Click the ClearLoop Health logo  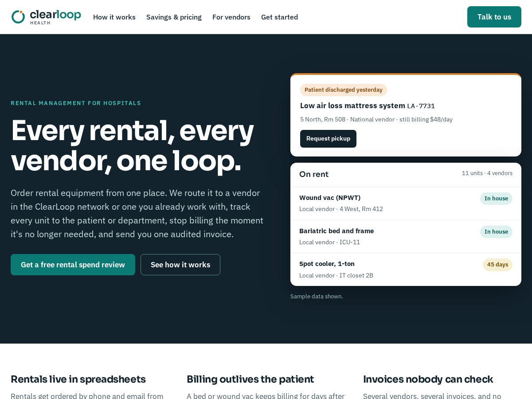click(46, 17)
